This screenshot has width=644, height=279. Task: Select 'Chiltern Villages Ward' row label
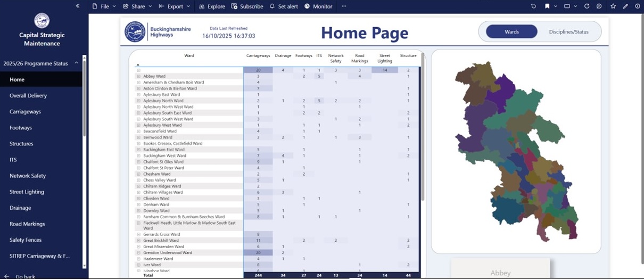(163, 192)
